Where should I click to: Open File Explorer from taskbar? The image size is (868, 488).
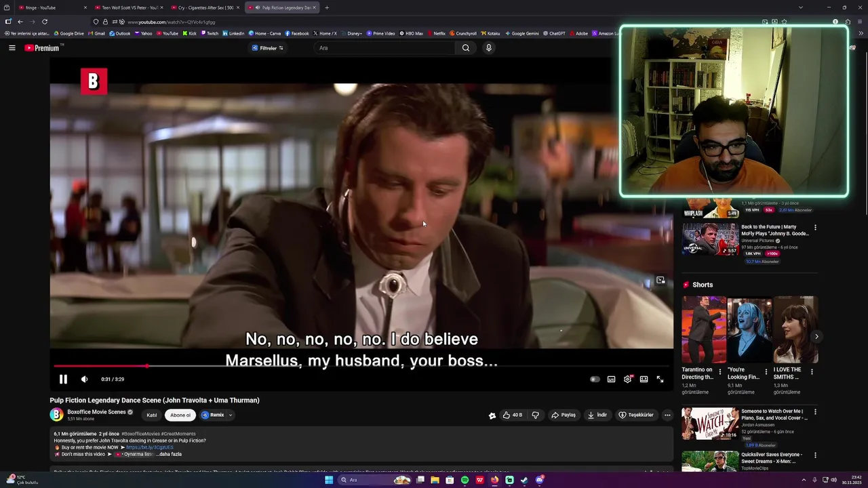click(x=435, y=480)
